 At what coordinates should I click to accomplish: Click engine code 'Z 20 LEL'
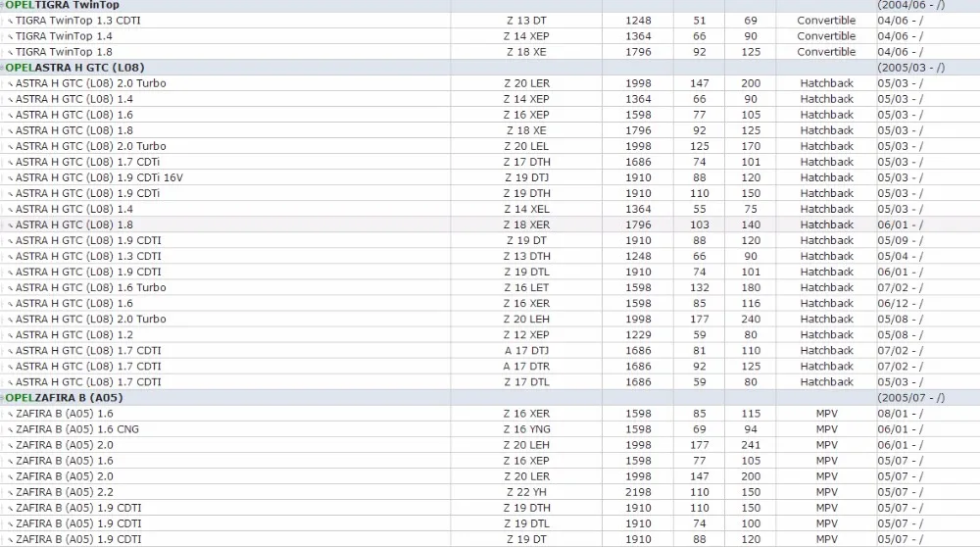coord(526,146)
